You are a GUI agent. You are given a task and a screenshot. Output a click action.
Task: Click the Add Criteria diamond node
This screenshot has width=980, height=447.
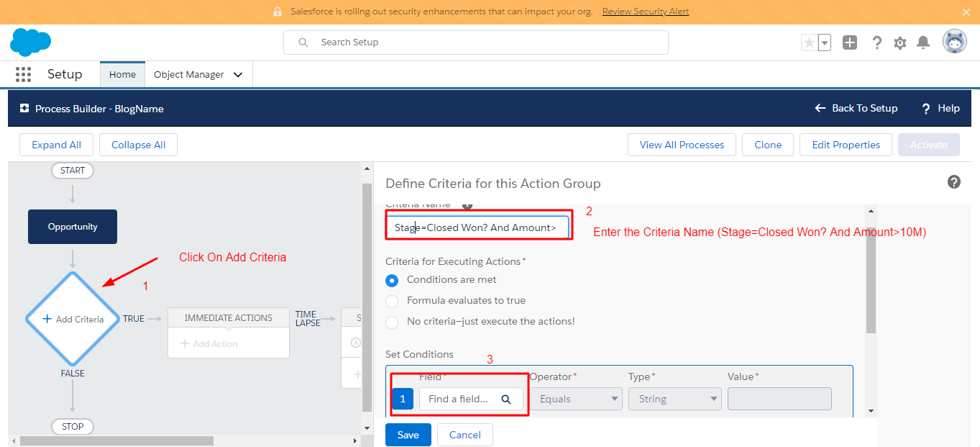73,319
